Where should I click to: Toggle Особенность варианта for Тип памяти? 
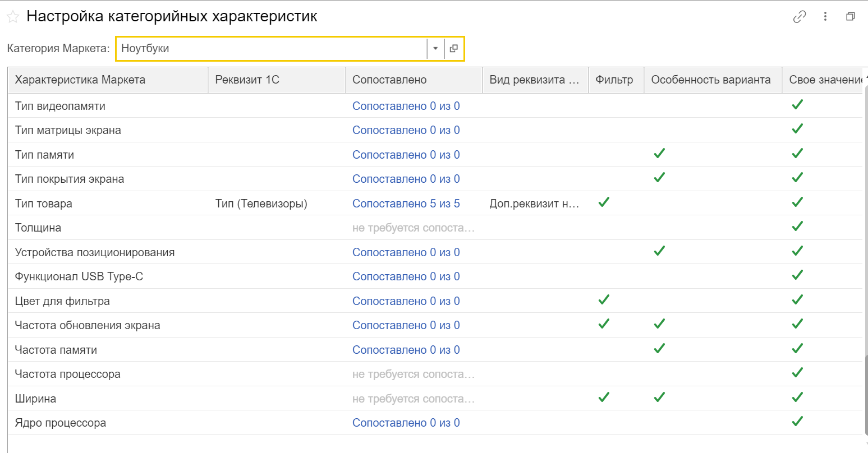[659, 154]
